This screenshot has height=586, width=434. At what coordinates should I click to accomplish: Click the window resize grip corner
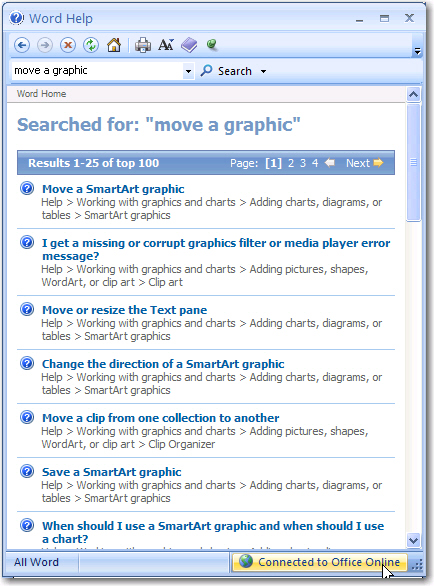point(417,565)
